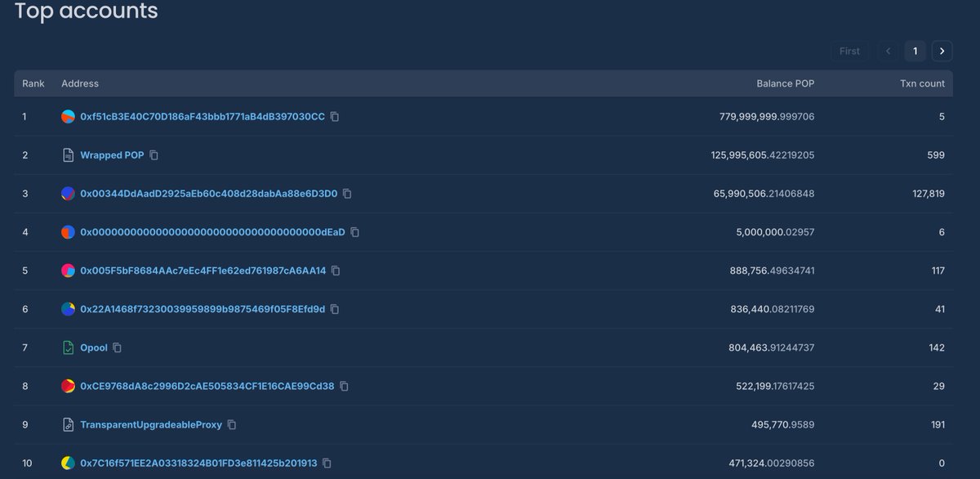
Task: Click the balance 125,995,605.42219205
Action: coord(763,155)
